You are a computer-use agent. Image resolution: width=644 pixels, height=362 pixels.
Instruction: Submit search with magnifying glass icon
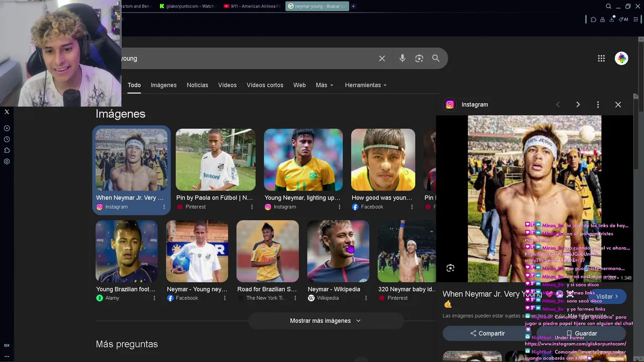pyautogui.click(x=436, y=58)
